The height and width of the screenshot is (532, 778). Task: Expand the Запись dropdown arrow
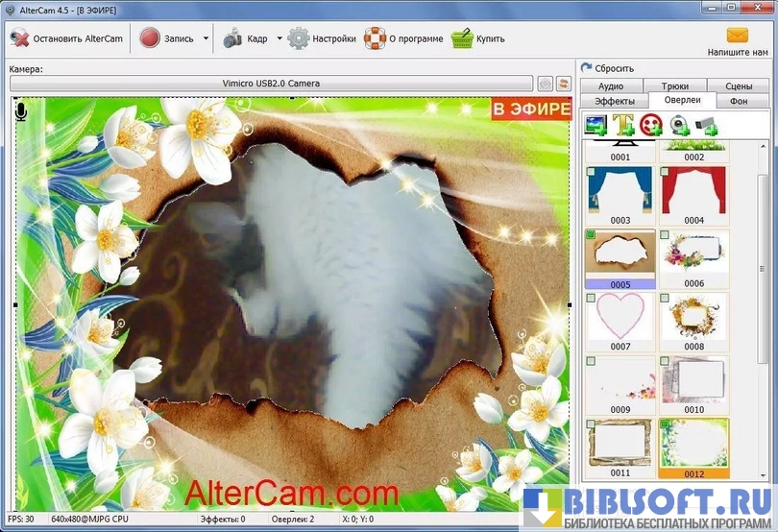(x=206, y=39)
